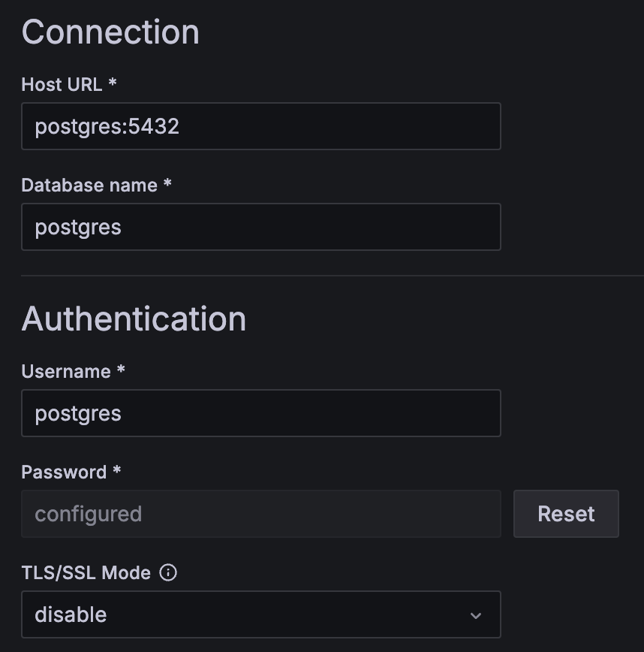Click the TLS/SSL Mode label
Image resolution: width=644 pixels, height=652 pixels.
tap(86, 573)
